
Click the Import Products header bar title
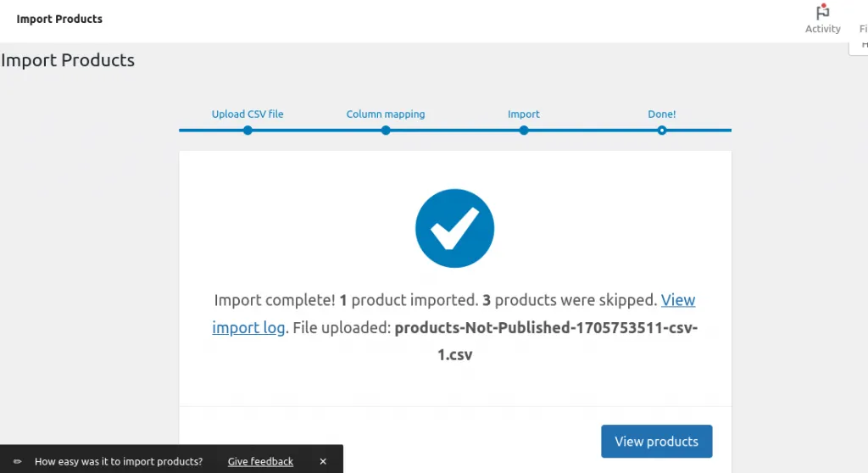[x=59, y=19]
